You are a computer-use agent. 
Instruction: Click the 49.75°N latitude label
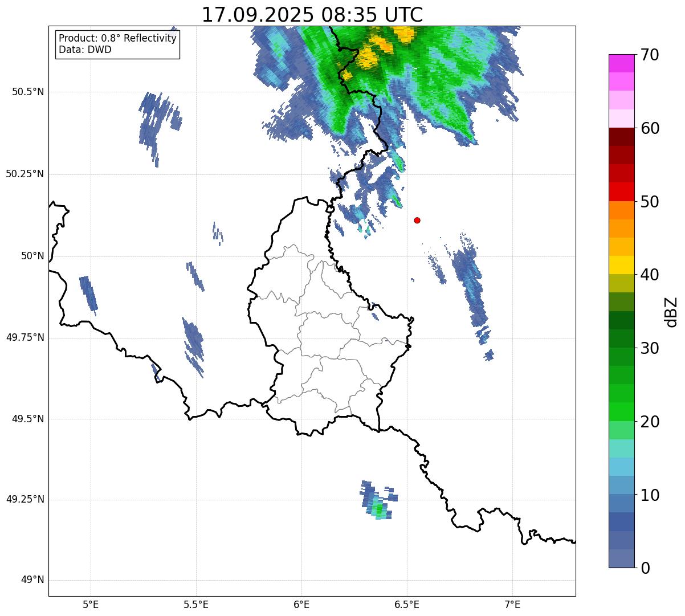[25, 337]
